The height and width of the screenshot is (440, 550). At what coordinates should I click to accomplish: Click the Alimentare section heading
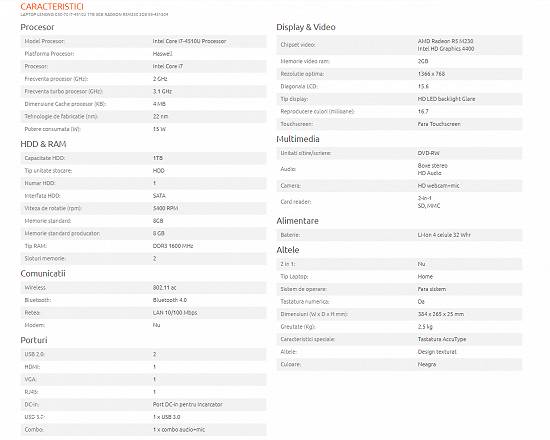pos(297,221)
